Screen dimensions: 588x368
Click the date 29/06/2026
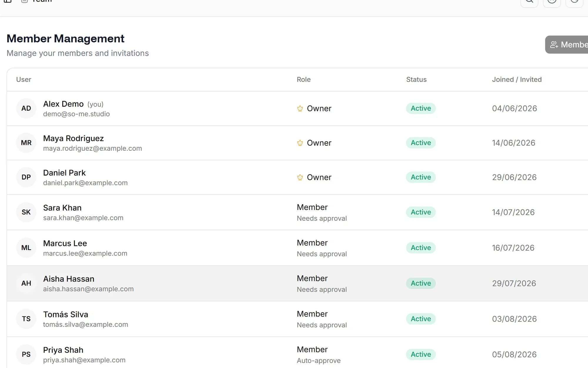(x=514, y=177)
